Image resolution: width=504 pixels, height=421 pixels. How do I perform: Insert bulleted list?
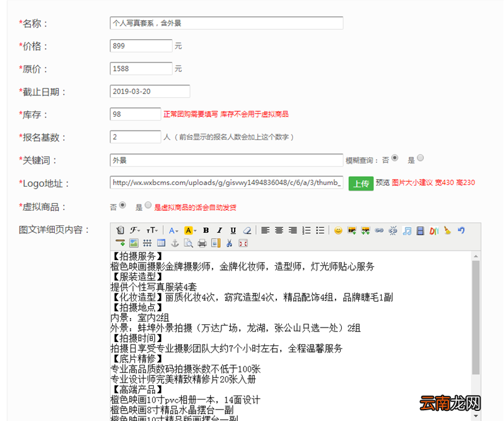(x=320, y=230)
